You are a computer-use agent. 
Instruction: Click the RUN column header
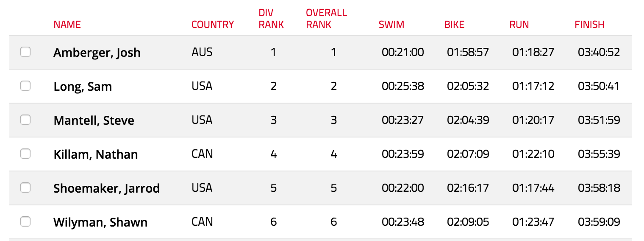519,25
